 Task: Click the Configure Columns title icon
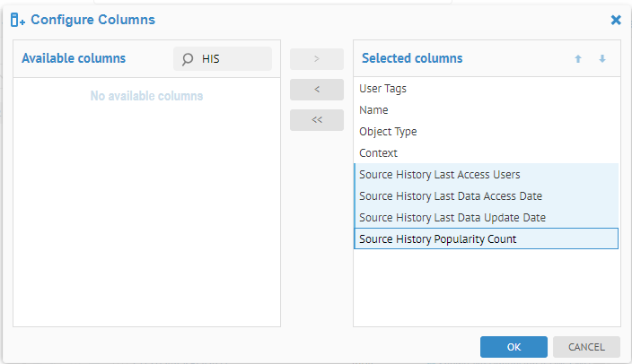[17, 20]
